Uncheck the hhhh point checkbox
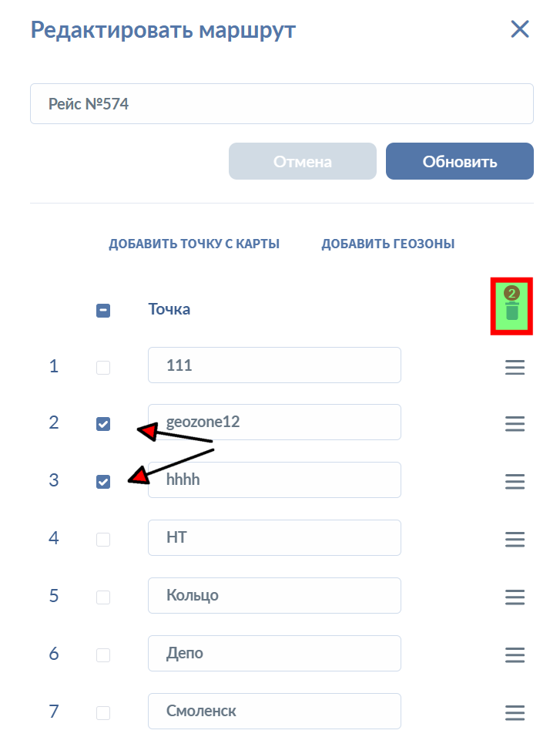The width and height of the screenshot is (560, 737). point(103,482)
